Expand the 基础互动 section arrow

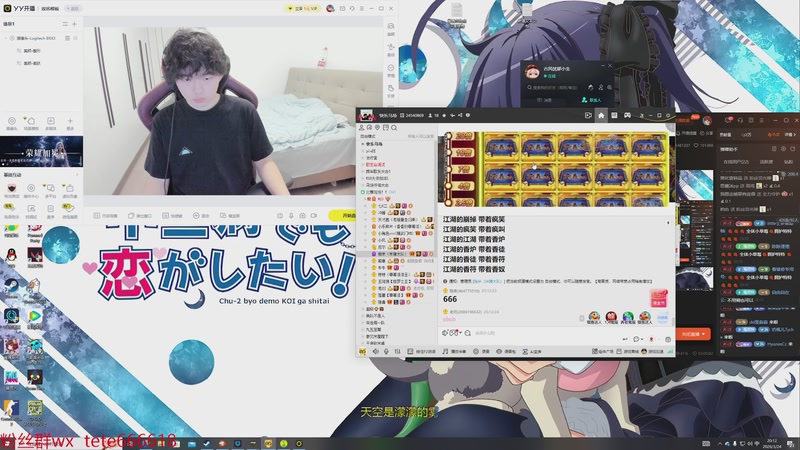(x=77, y=175)
